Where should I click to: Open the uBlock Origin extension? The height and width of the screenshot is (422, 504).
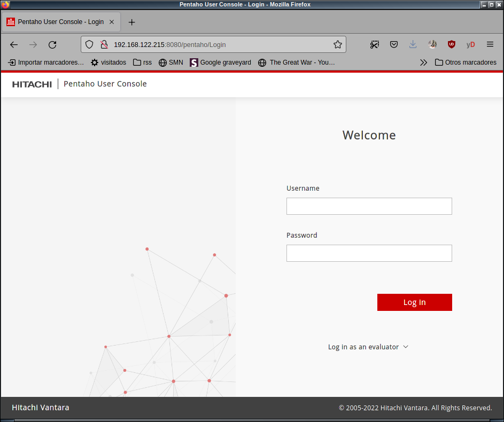452,44
